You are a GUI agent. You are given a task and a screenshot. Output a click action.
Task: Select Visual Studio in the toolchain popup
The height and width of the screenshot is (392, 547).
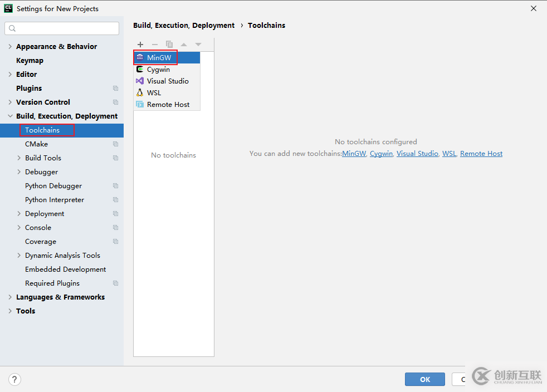(167, 81)
